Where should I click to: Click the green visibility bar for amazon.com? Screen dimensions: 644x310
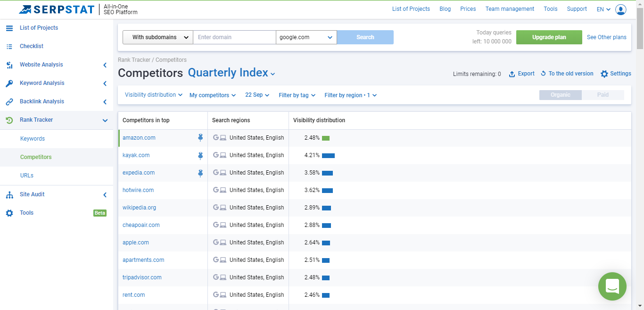click(326, 138)
